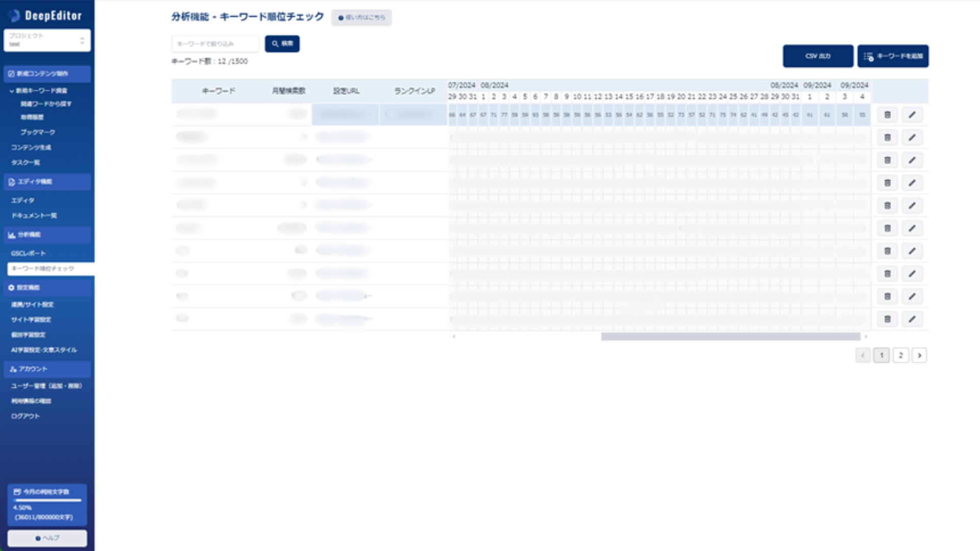Select キーワード順位チェック in sidebar

pos(51,269)
